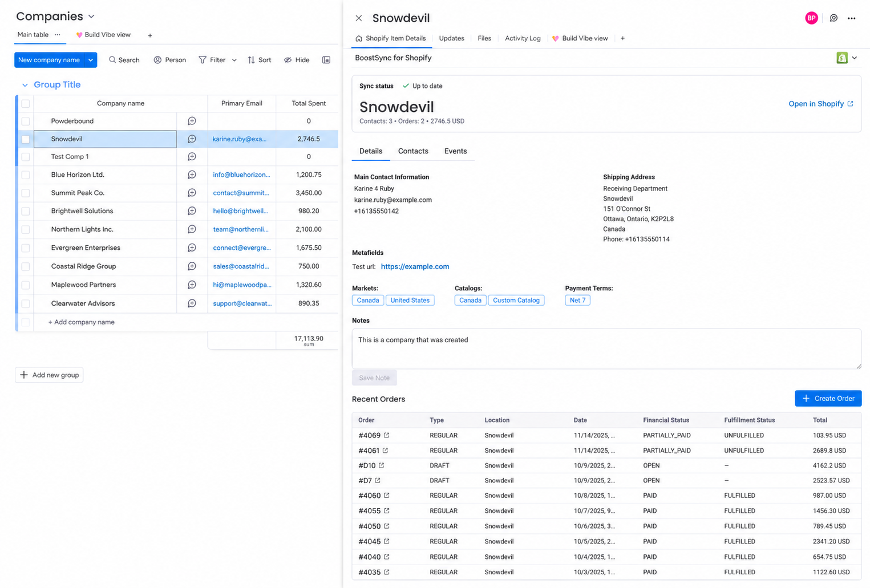Image resolution: width=870 pixels, height=588 pixels.
Task: Open conversation icon for Test Comp 1
Action: click(192, 157)
